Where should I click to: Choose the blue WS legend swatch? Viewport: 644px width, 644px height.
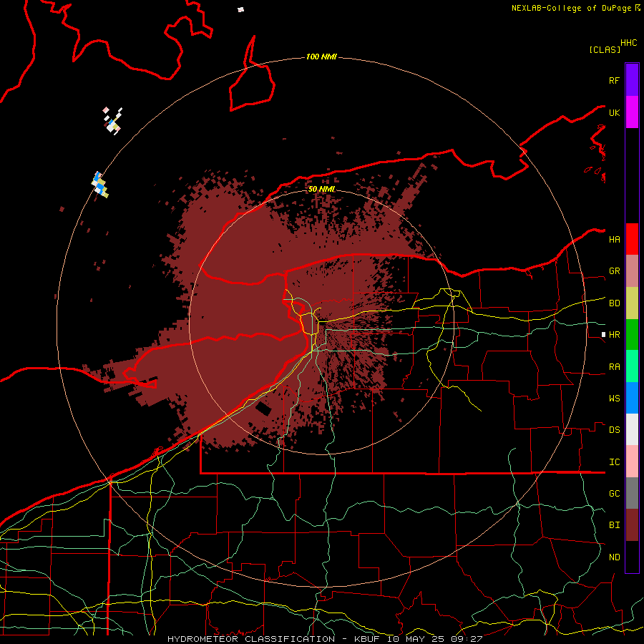632,398
